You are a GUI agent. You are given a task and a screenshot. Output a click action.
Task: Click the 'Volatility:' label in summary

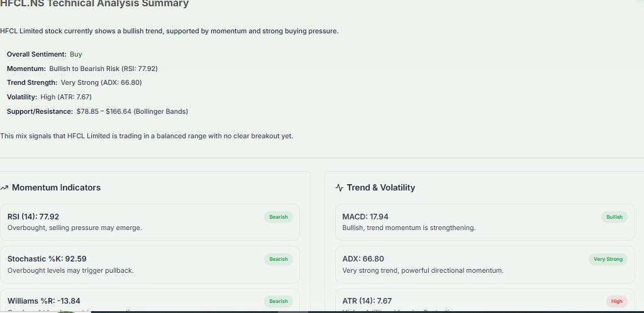22,97
